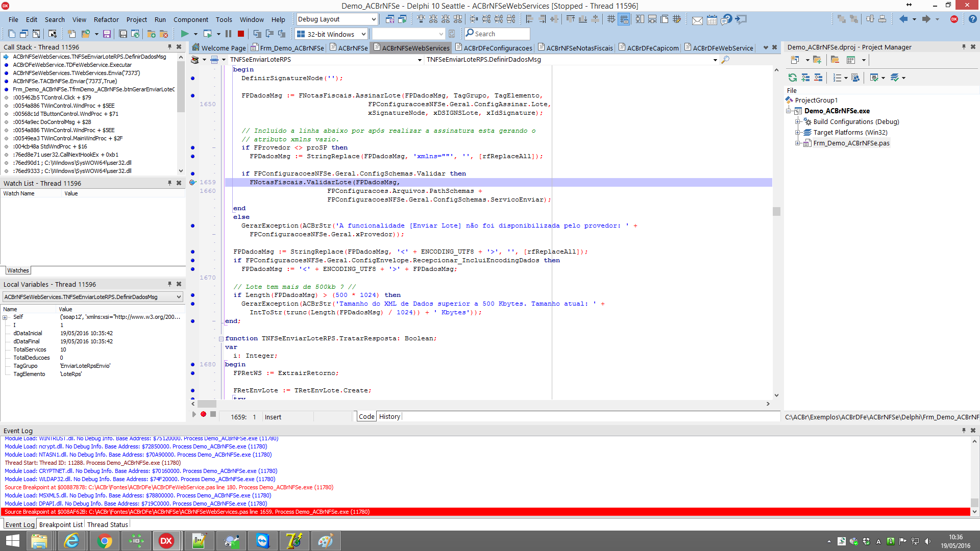980x551 pixels.
Task: Click the code editor vertical scrollbar thumb
Action: (x=776, y=211)
